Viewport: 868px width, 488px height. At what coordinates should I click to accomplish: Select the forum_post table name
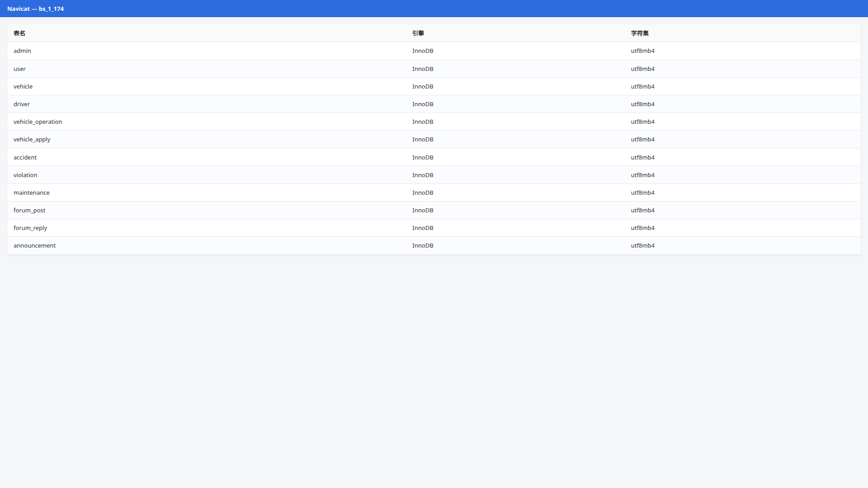pyautogui.click(x=29, y=211)
